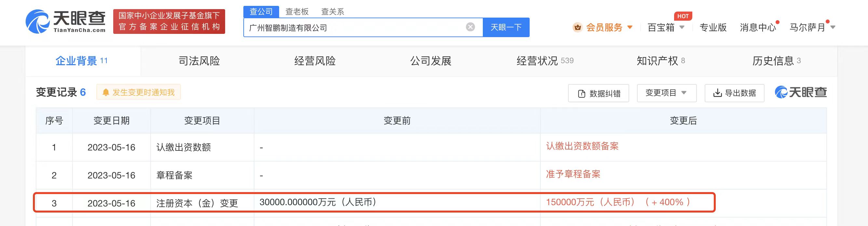Expand the 马尔萨月 user menu
Image resolution: width=868 pixels, height=226 pixels.
[x=833, y=27]
